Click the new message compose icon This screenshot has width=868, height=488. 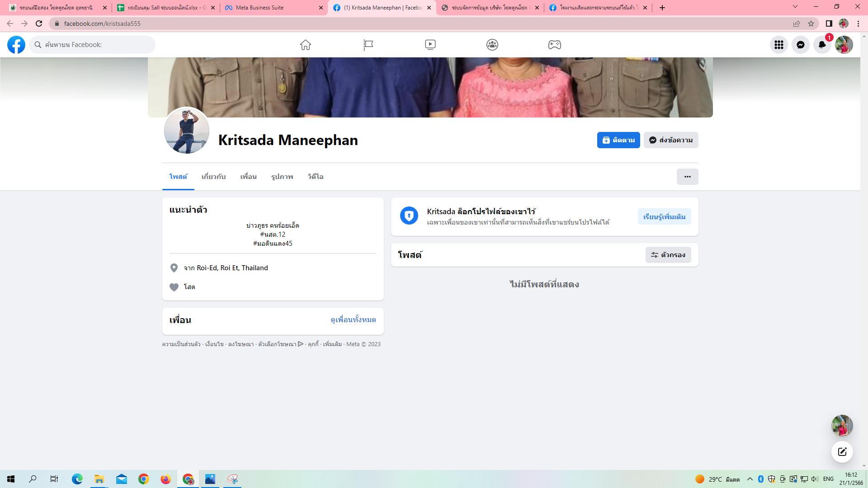(842, 452)
